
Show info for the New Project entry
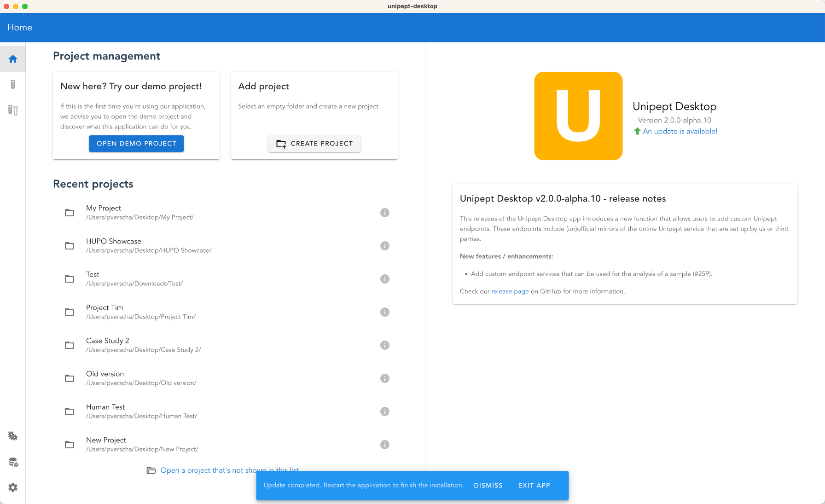click(x=385, y=444)
